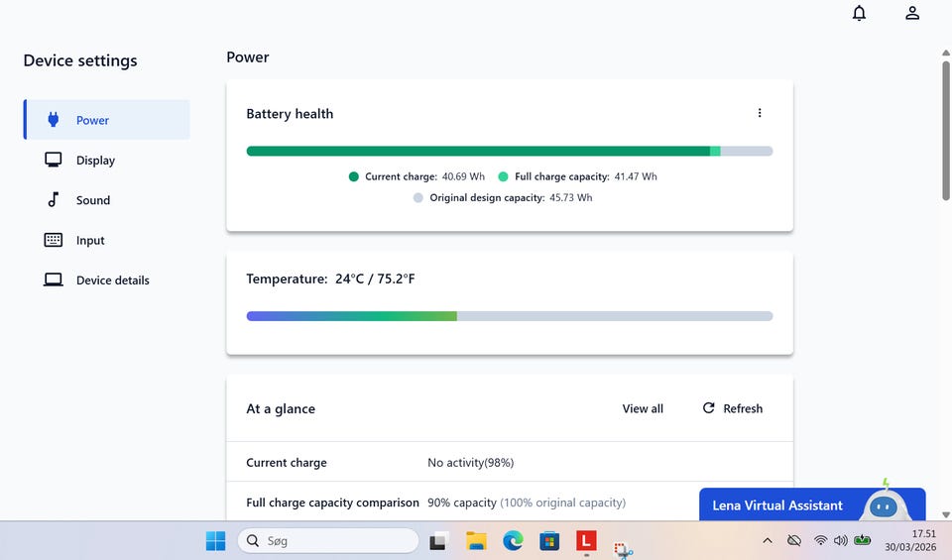Select the Power menu label
The image size is (952, 560).
point(92,120)
